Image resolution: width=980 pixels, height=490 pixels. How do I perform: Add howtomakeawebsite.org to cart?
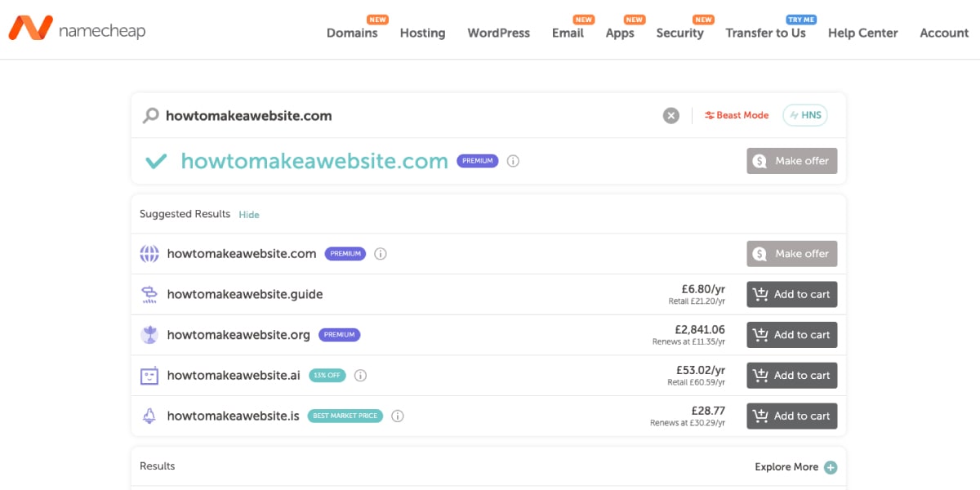point(792,335)
